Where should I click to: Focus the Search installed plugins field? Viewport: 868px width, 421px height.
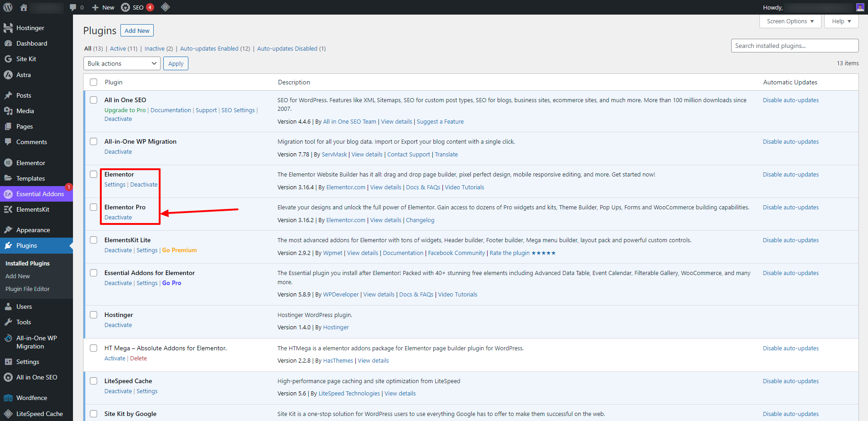pyautogui.click(x=794, y=46)
